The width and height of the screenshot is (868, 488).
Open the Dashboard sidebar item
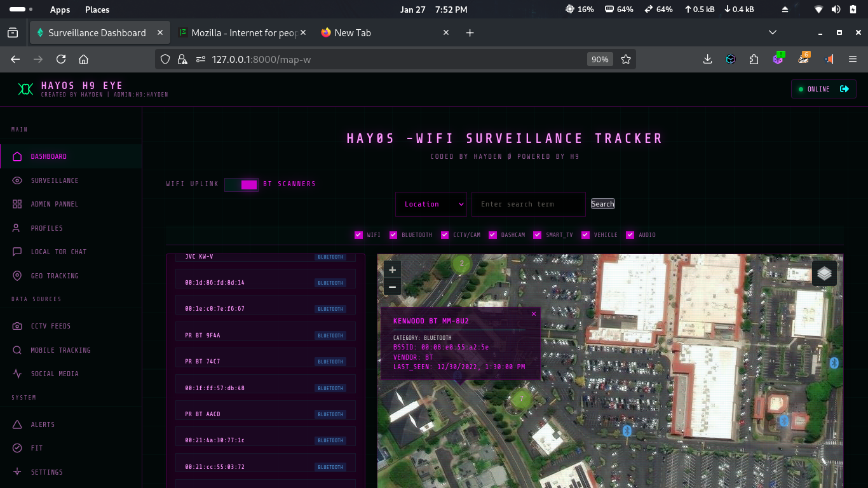coord(71,156)
